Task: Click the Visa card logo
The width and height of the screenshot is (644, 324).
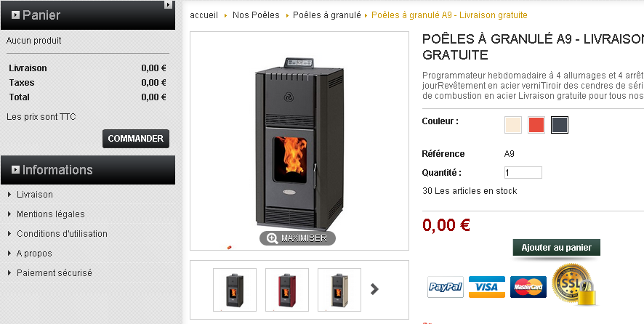Action: click(487, 287)
